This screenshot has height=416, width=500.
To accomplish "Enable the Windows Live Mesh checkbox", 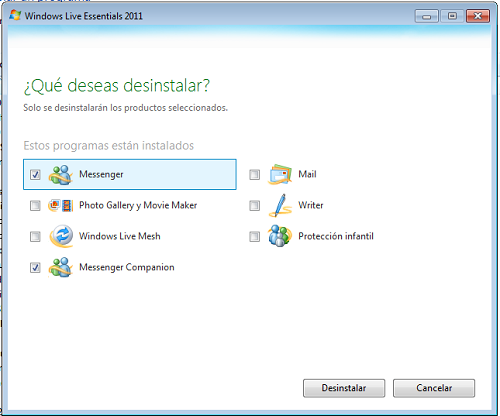I will 35,237.
